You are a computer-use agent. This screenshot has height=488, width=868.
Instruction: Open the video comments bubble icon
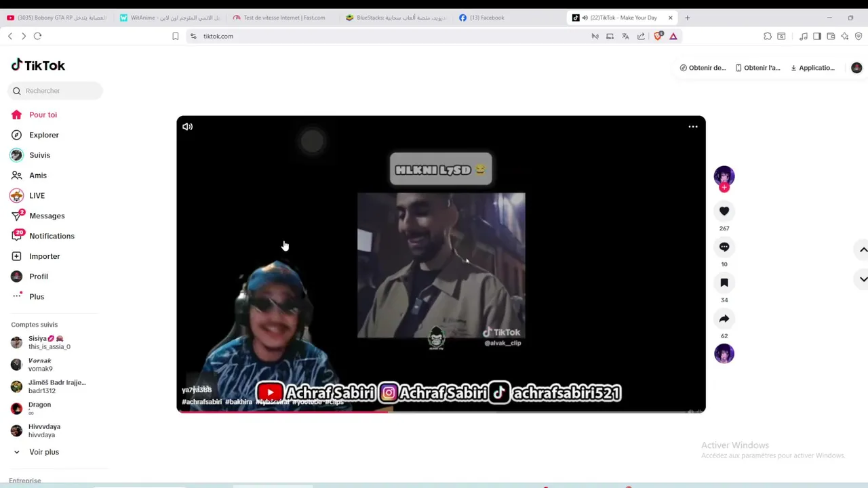[x=724, y=247]
